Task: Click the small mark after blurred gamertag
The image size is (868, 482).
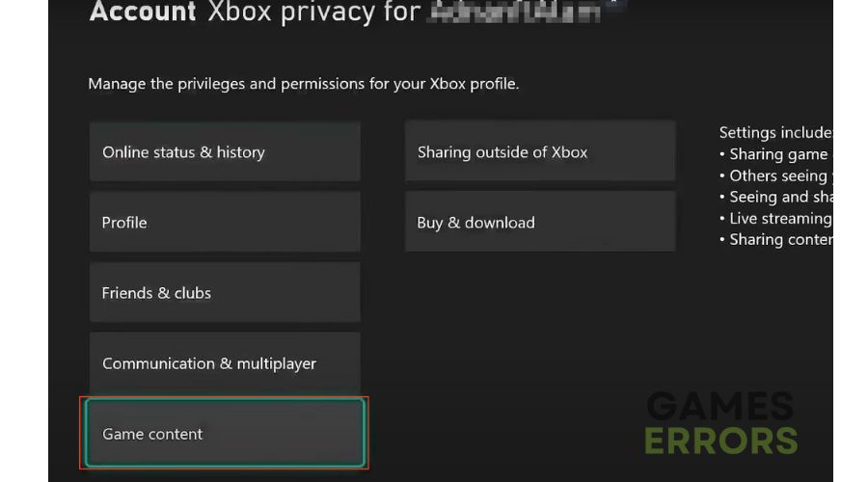Action: click(613, 2)
